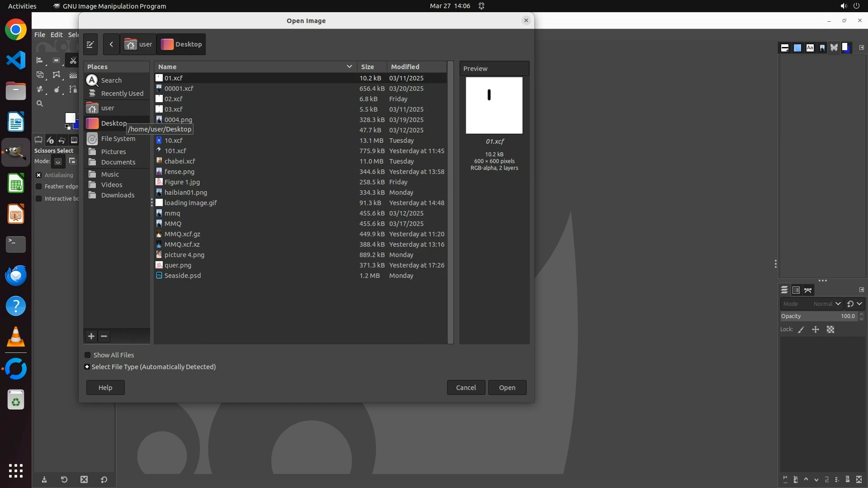The width and height of the screenshot is (868, 488).
Task: Open the File menu
Action: (x=39, y=35)
